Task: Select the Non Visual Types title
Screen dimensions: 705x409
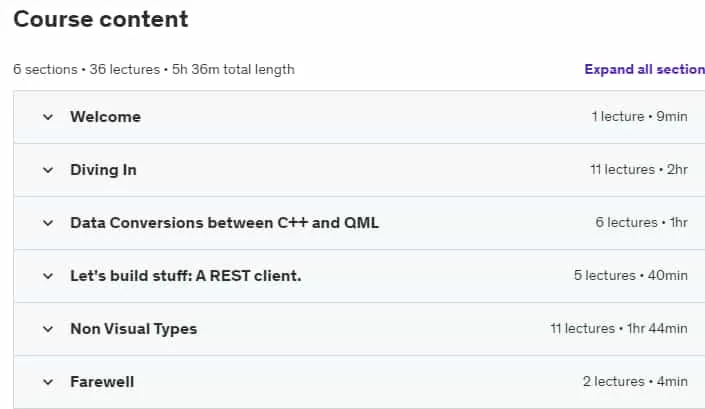Action: [134, 329]
